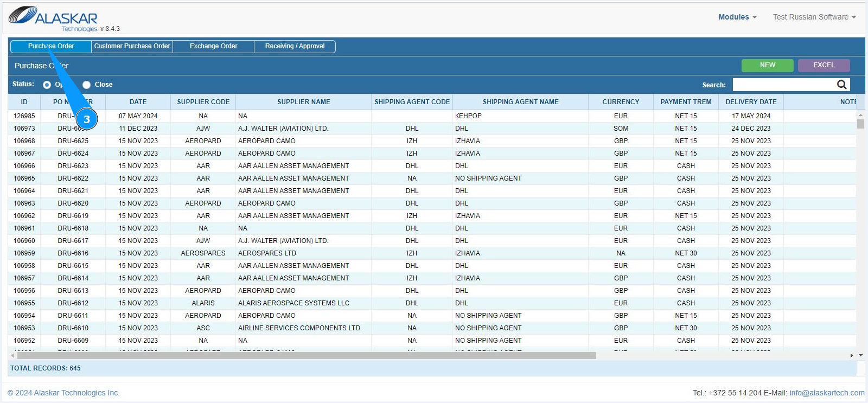
Task: Click the TOTAL RECORDS: 645 text
Action: click(x=46, y=368)
